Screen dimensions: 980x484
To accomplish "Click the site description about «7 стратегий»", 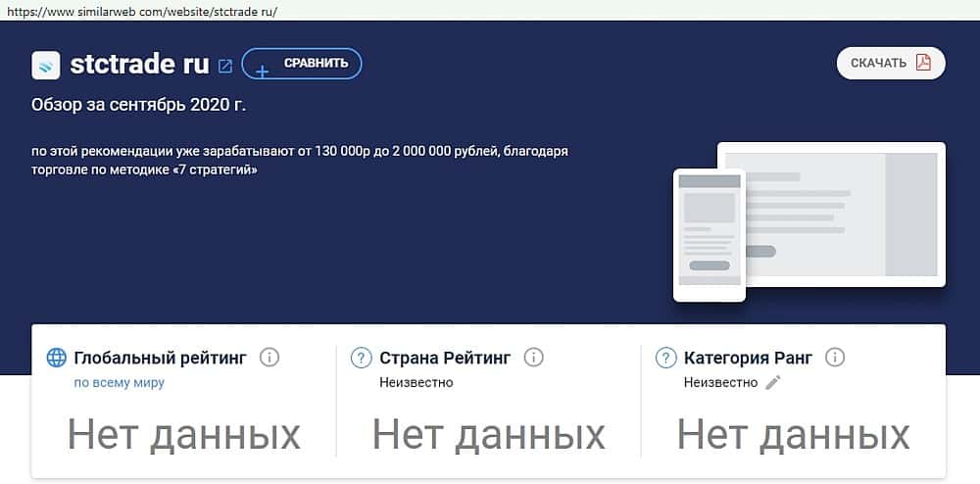I will [x=300, y=161].
